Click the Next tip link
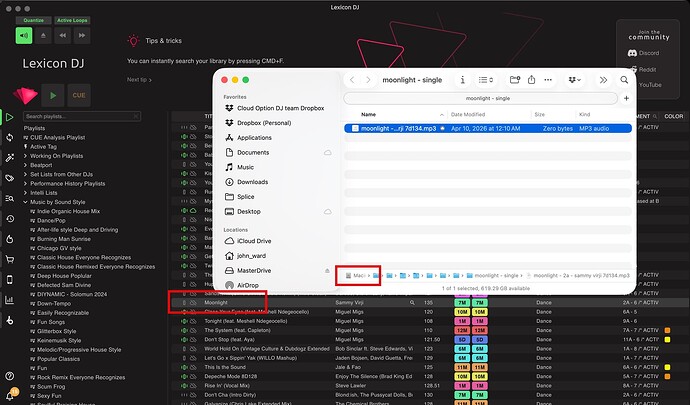Screen dimensions: 690x405 click(x=139, y=80)
